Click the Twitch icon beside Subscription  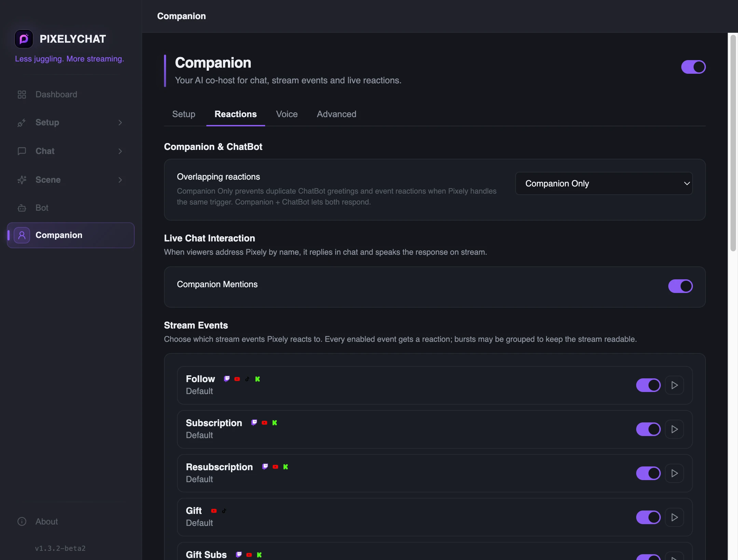click(x=254, y=423)
